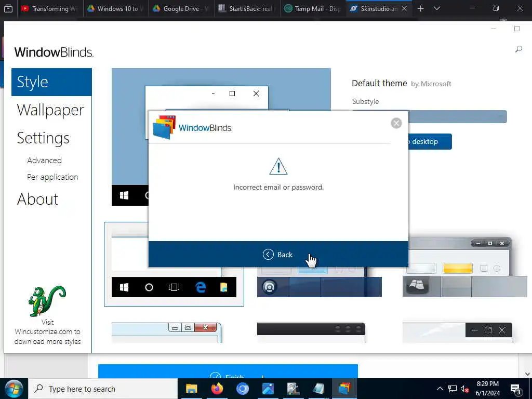Open Advanced settings
This screenshot has height=399, width=532.
tap(45, 160)
